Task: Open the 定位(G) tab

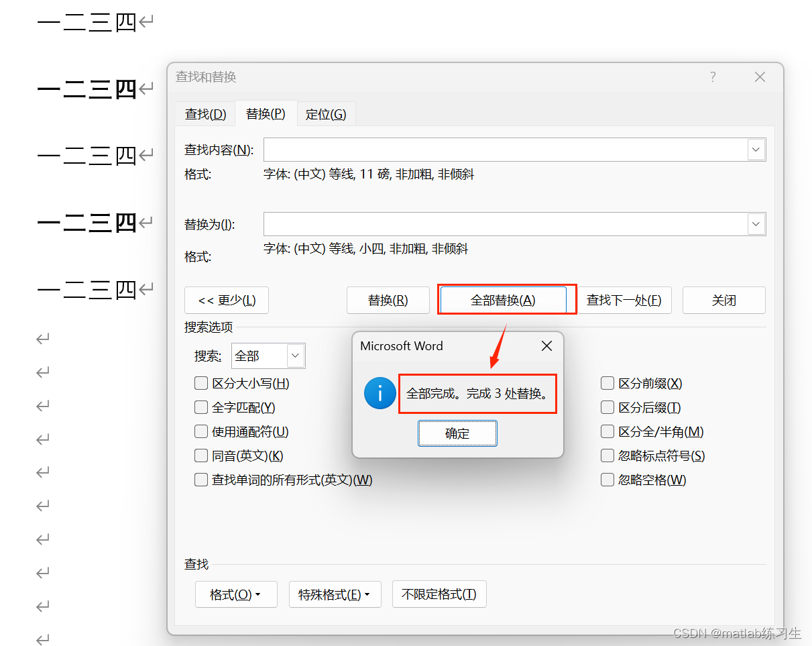Action: pyautogui.click(x=326, y=114)
